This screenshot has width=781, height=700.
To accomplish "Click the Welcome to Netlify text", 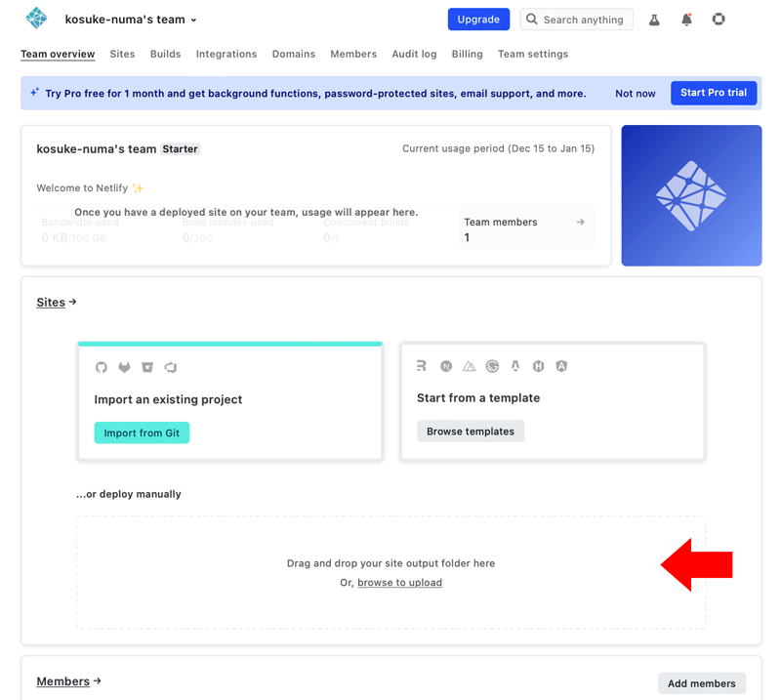I will pyautogui.click(x=82, y=187).
